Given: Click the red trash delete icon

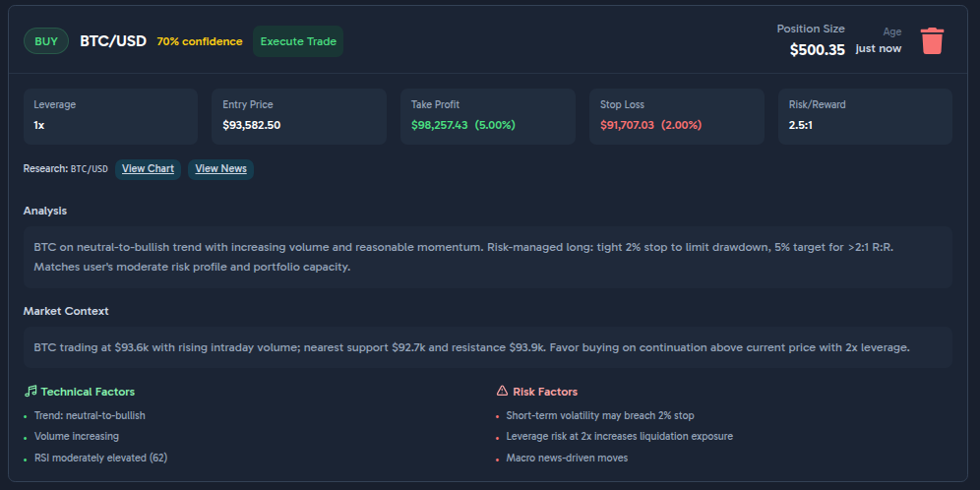Looking at the screenshot, I should 932,41.
